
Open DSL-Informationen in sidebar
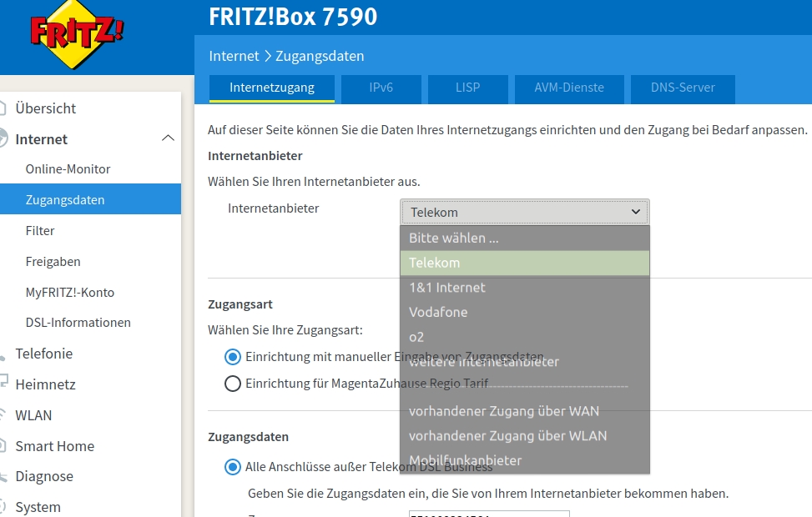pos(78,323)
